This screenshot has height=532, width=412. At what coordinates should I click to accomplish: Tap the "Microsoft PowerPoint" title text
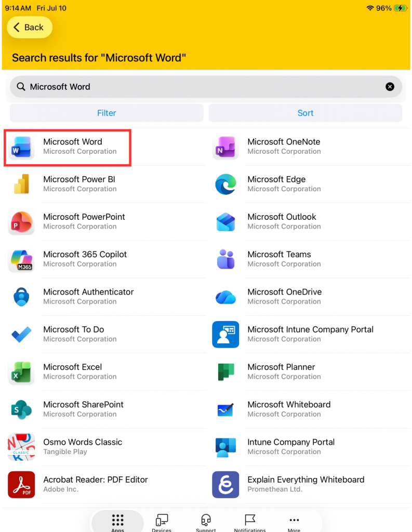point(84,217)
